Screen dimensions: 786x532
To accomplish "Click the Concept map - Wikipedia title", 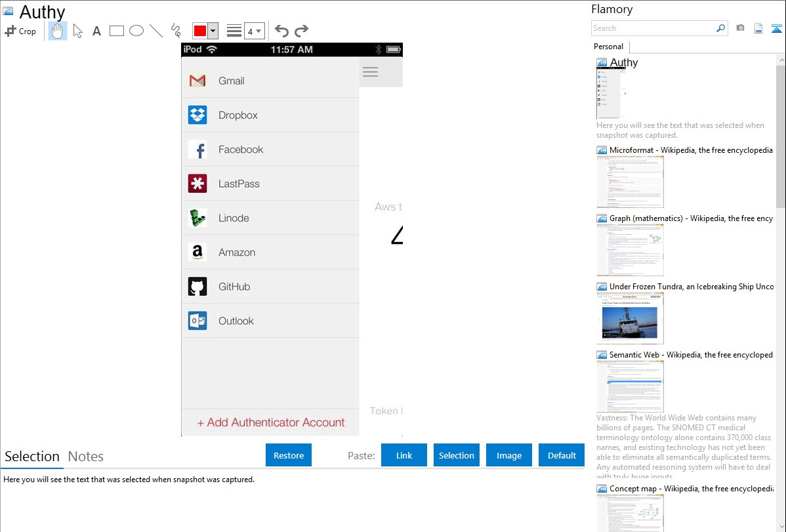I will (691, 488).
